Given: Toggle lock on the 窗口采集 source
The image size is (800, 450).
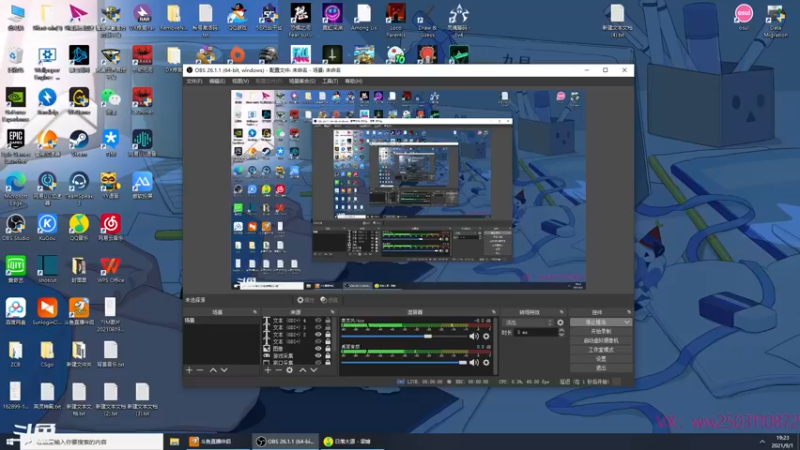Looking at the screenshot, I should click(328, 362).
